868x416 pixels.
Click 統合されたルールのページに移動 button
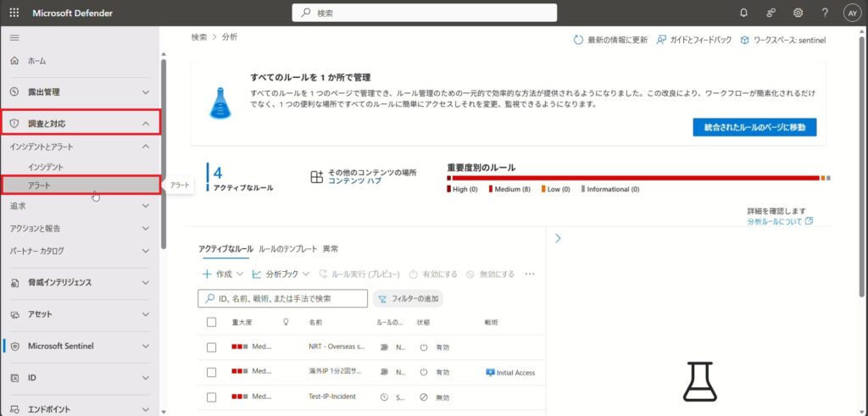tap(754, 127)
